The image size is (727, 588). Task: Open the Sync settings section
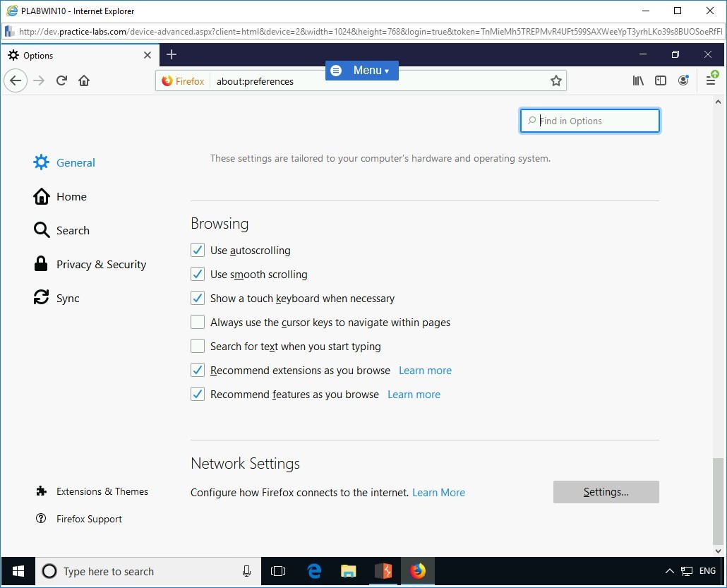69,298
